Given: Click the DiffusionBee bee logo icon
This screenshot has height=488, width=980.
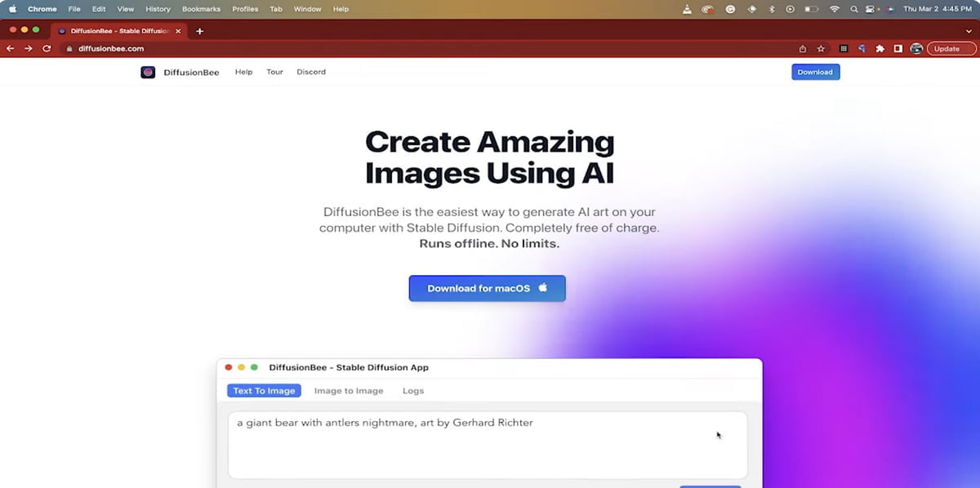Looking at the screenshot, I should [x=148, y=72].
